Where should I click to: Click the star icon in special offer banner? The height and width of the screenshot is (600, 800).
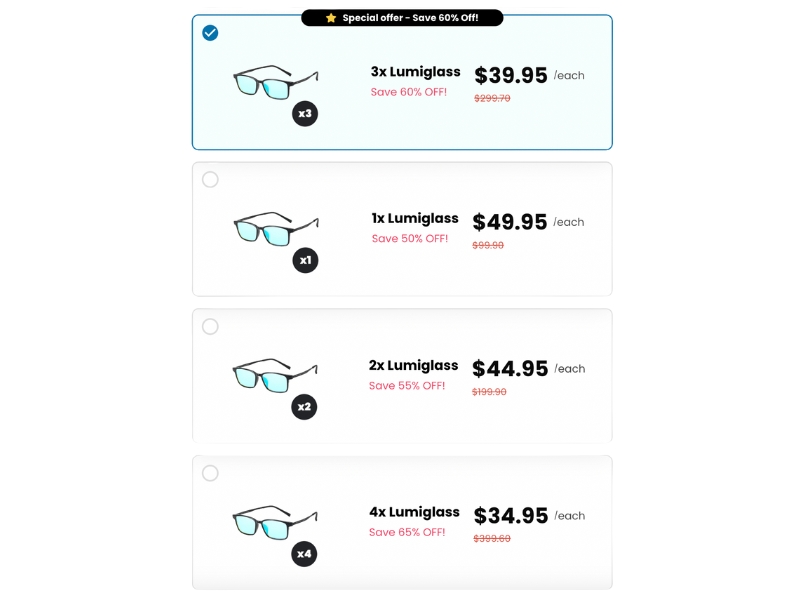coord(331,18)
